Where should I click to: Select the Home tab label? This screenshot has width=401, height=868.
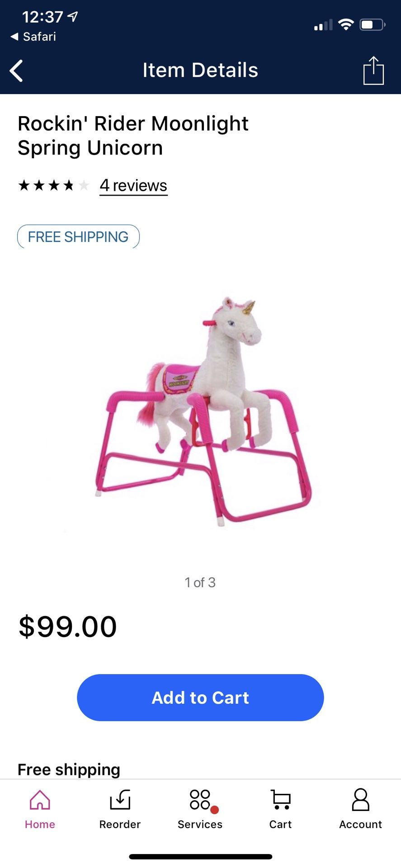coord(40,824)
